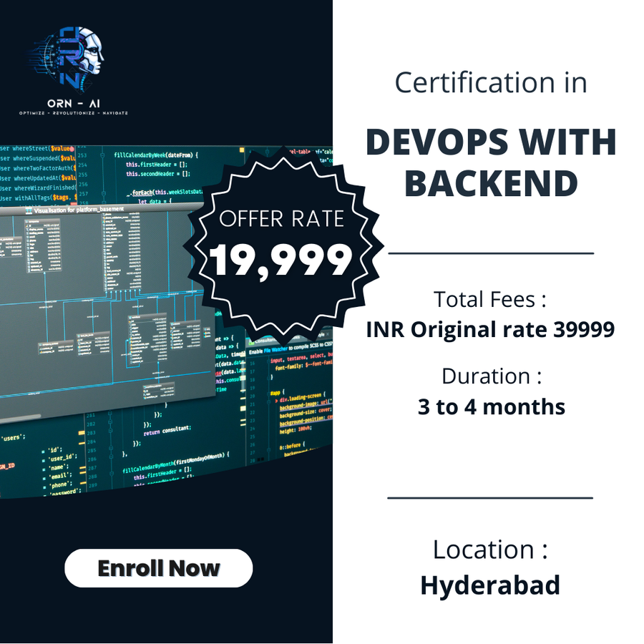The image size is (644, 644).
Task: Select the '19,999' price inside the starburst
Action: 281,261
